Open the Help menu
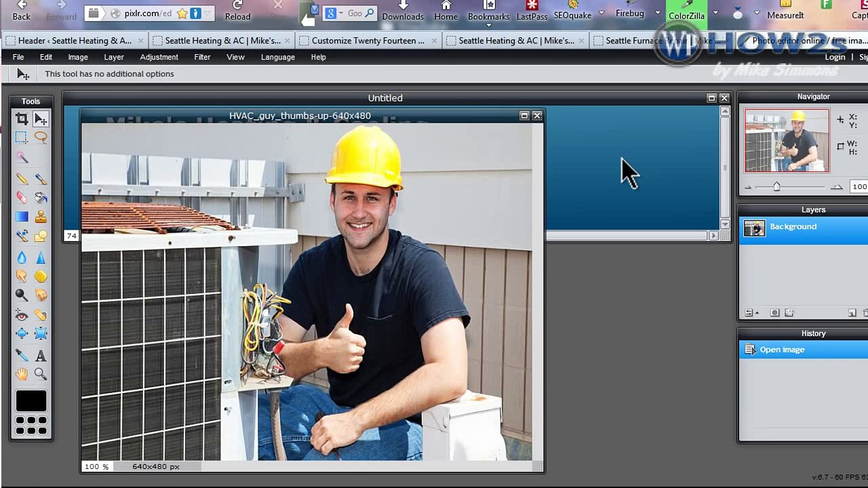The width and height of the screenshot is (868, 488). click(318, 57)
